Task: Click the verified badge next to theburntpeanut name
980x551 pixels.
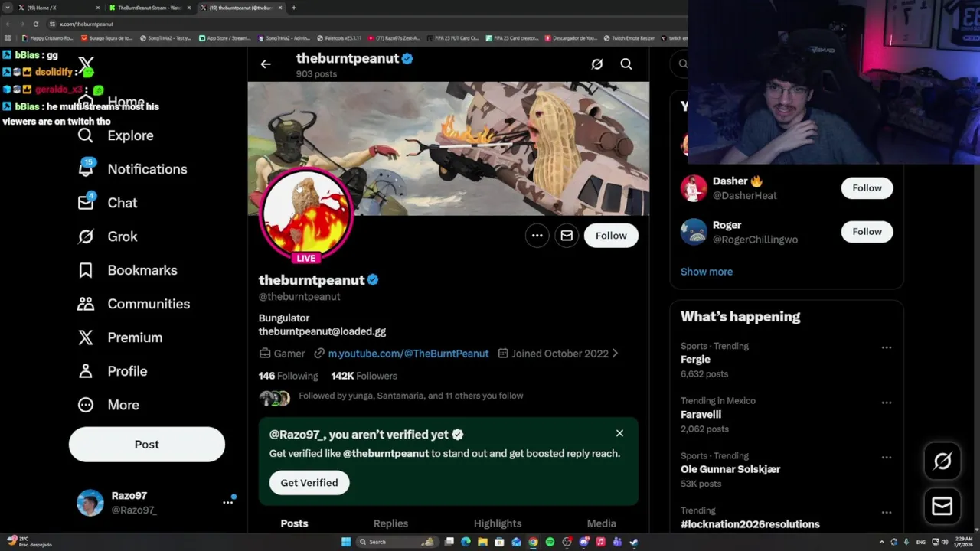Action: (373, 280)
